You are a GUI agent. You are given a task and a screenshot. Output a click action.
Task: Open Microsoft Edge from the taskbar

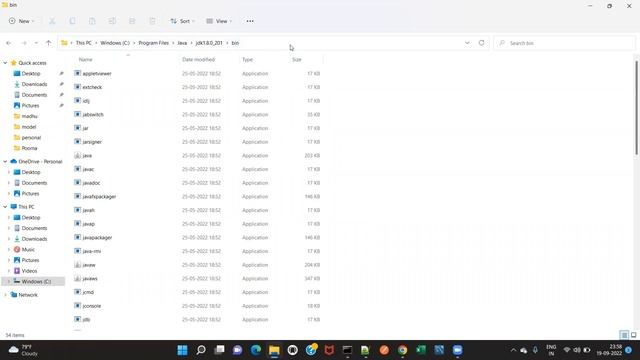(x=256, y=350)
